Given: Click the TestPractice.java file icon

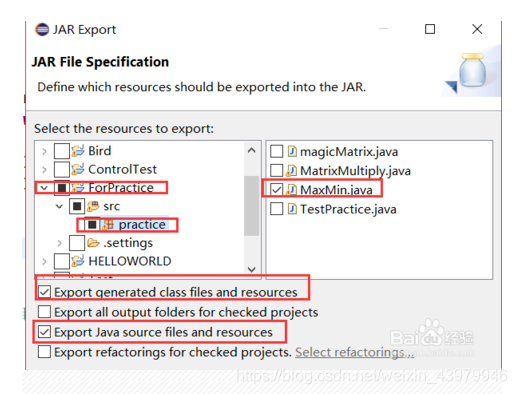Looking at the screenshot, I should (x=292, y=209).
